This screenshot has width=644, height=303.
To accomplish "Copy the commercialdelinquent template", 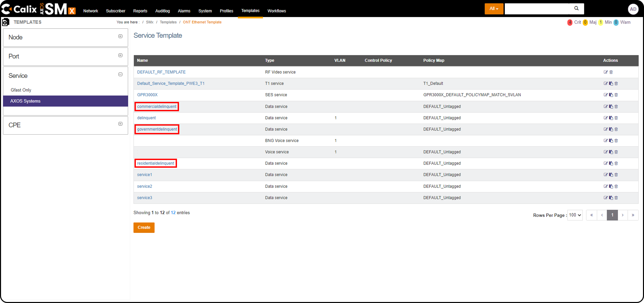I will coord(611,107).
